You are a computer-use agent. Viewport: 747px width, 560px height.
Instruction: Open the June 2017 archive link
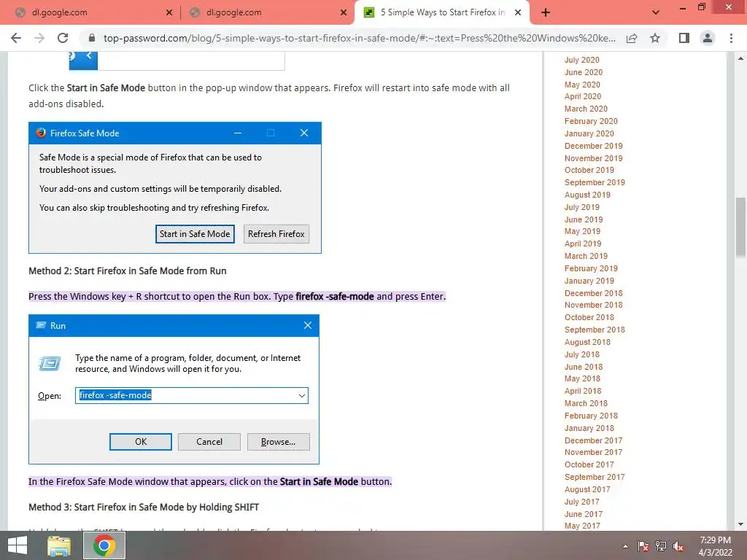click(583, 514)
